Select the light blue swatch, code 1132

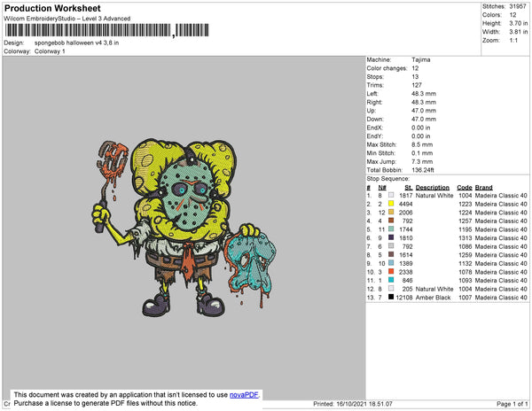point(391,263)
